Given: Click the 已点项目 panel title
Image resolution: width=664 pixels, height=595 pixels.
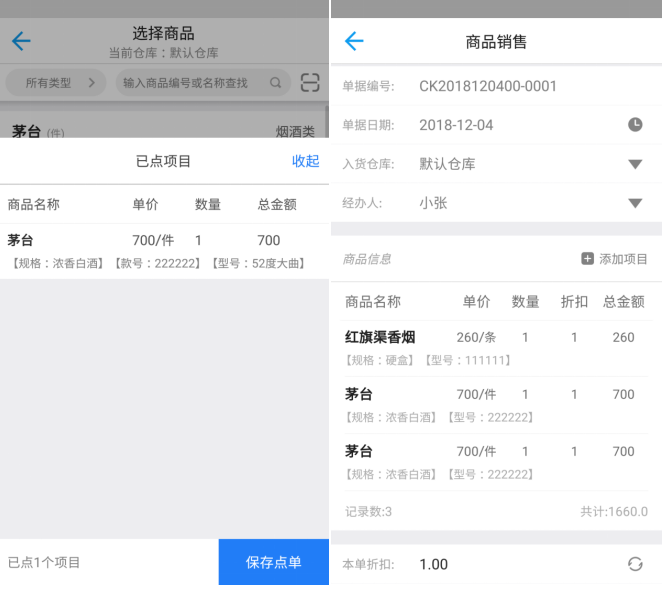Looking at the screenshot, I should click(x=163, y=161).
